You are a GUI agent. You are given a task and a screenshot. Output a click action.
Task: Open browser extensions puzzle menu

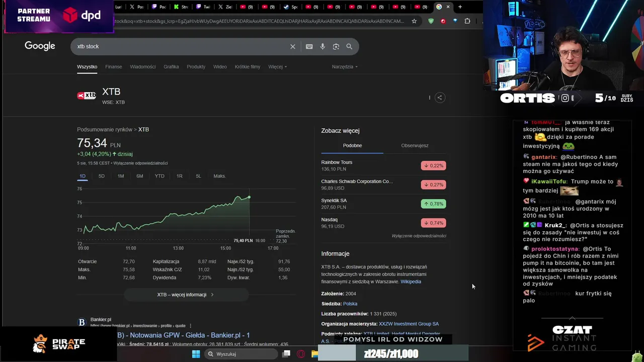click(x=467, y=21)
